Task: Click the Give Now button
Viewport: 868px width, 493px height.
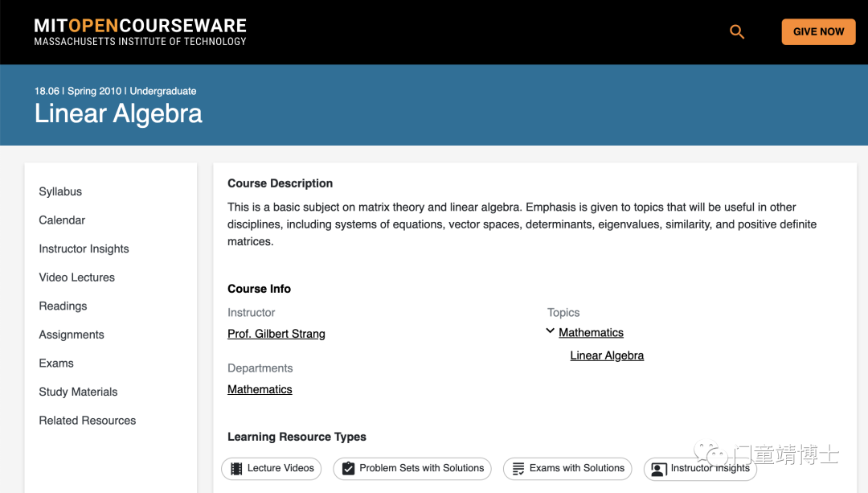Action: pos(818,31)
